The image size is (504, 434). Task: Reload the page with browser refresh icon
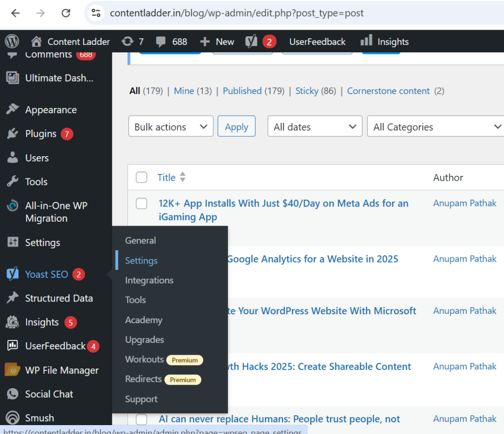(65, 13)
